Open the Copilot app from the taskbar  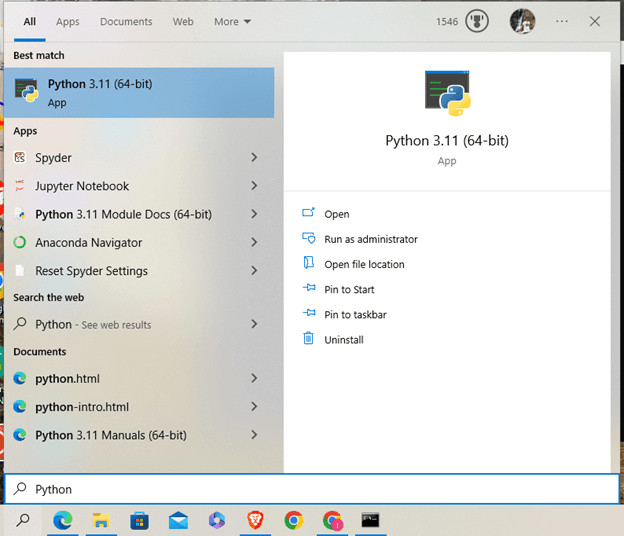216,520
